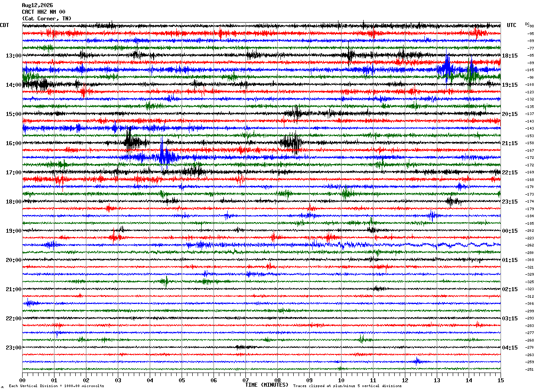
Task: Click the 03:15 UTC time label
Action: (x=510, y=319)
